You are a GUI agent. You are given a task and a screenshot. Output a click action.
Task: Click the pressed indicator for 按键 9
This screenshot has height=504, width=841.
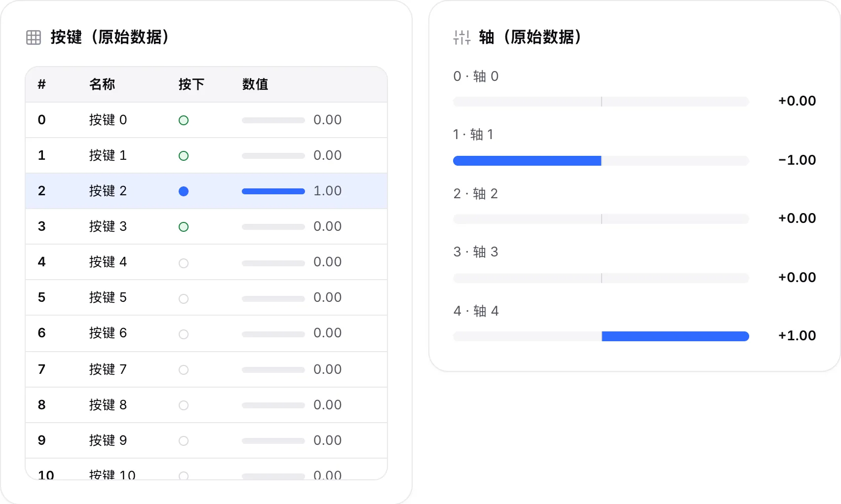click(x=184, y=441)
